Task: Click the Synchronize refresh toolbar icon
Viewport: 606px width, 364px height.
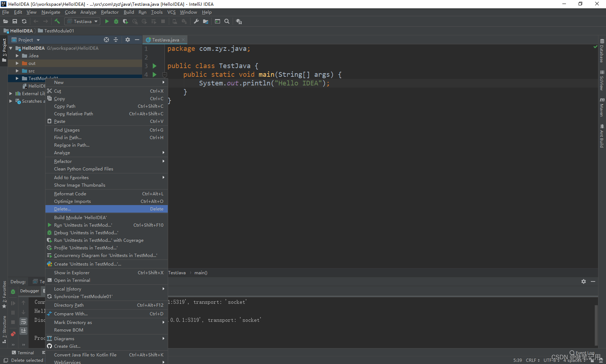Action: tap(24, 22)
